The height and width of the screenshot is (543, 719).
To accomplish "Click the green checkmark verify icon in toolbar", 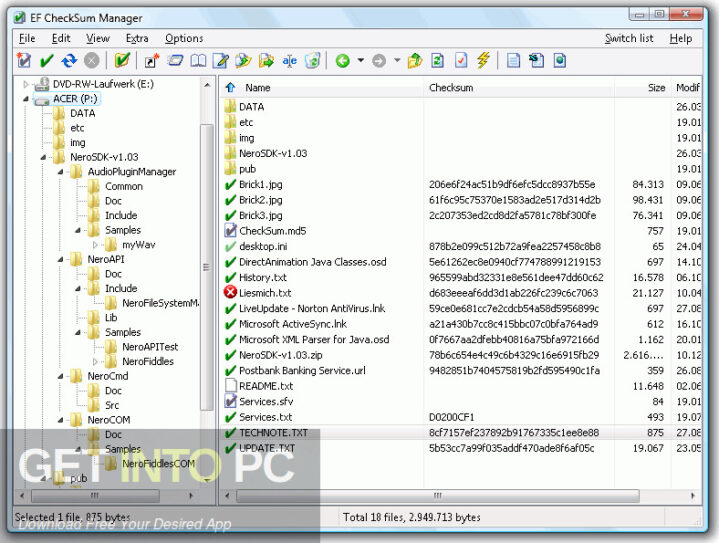I will tap(46, 60).
